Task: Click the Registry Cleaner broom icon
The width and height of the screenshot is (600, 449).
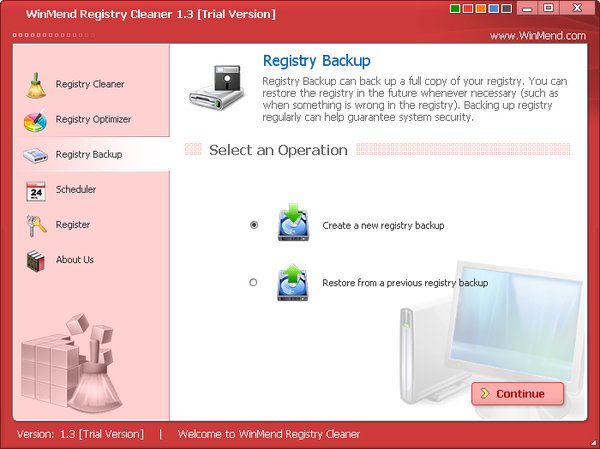Action: pyautogui.click(x=36, y=85)
